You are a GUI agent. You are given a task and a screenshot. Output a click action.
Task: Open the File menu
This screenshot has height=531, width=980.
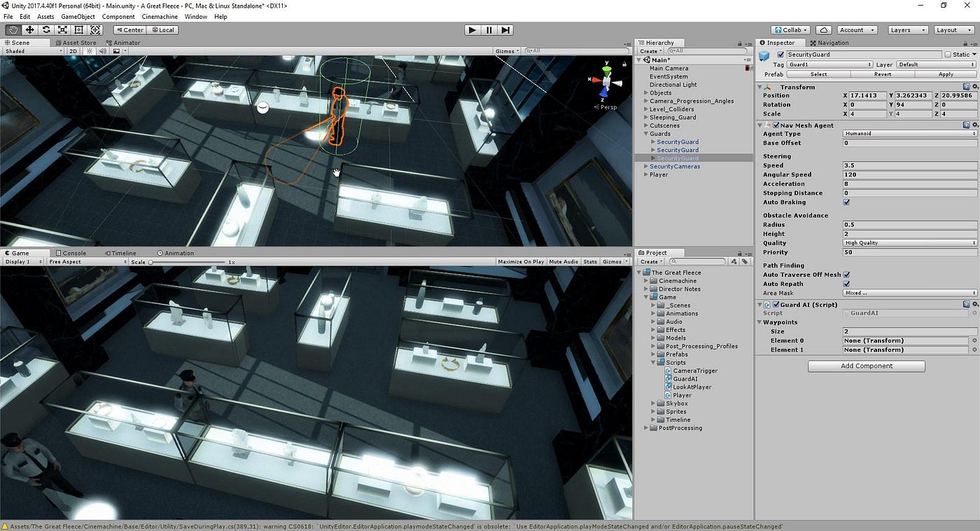click(x=8, y=16)
